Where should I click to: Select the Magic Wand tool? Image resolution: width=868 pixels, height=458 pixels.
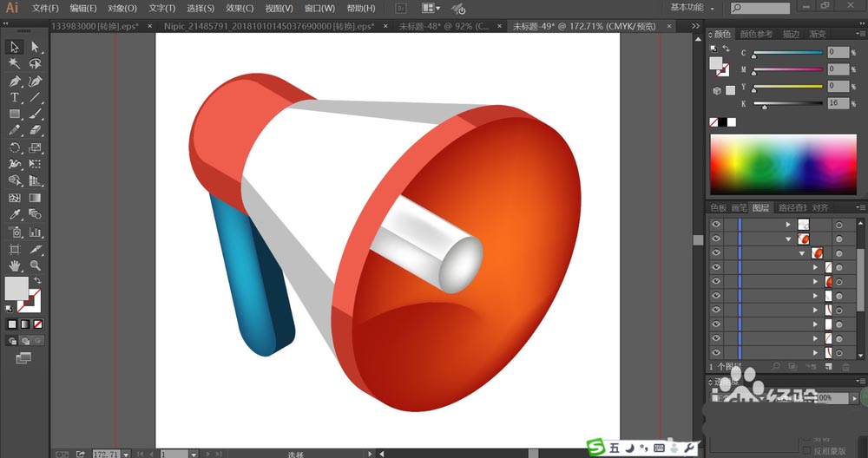click(15, 63)
